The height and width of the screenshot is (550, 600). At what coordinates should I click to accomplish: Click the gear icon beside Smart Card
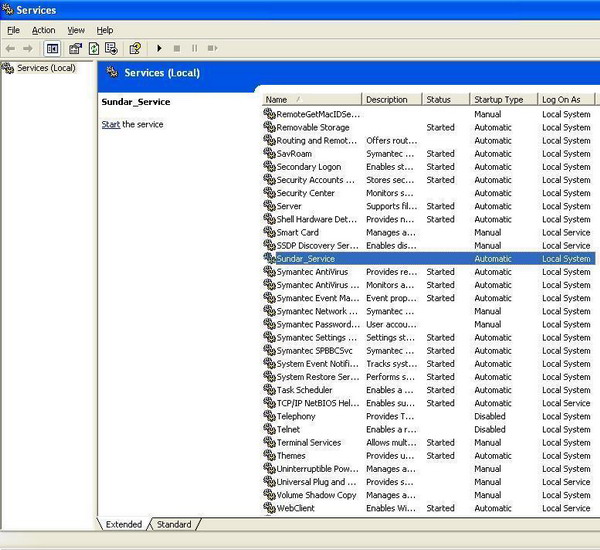pos(269,232)
